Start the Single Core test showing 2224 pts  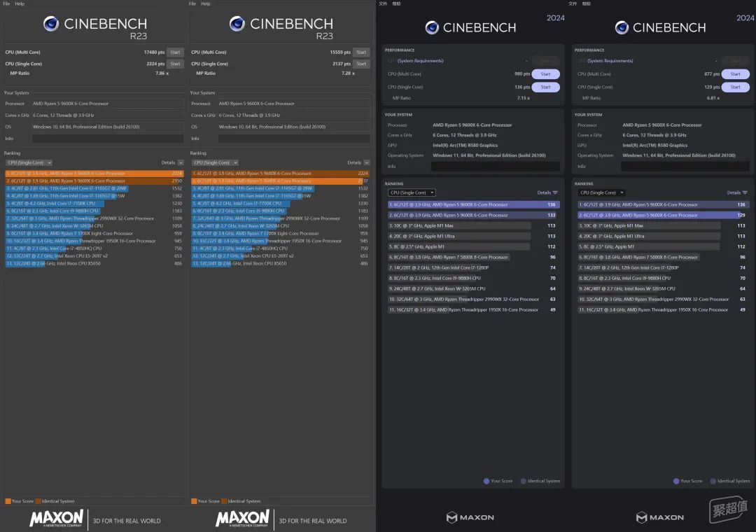[x=175, y=64]
